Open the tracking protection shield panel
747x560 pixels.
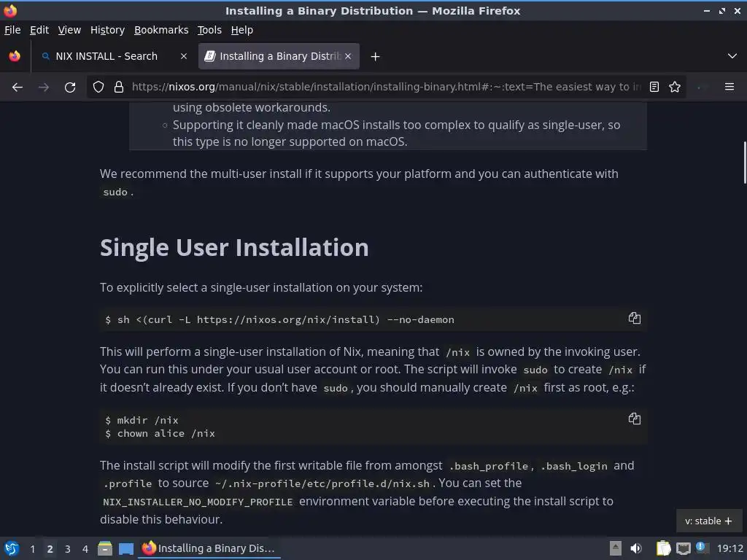[98, 87]
